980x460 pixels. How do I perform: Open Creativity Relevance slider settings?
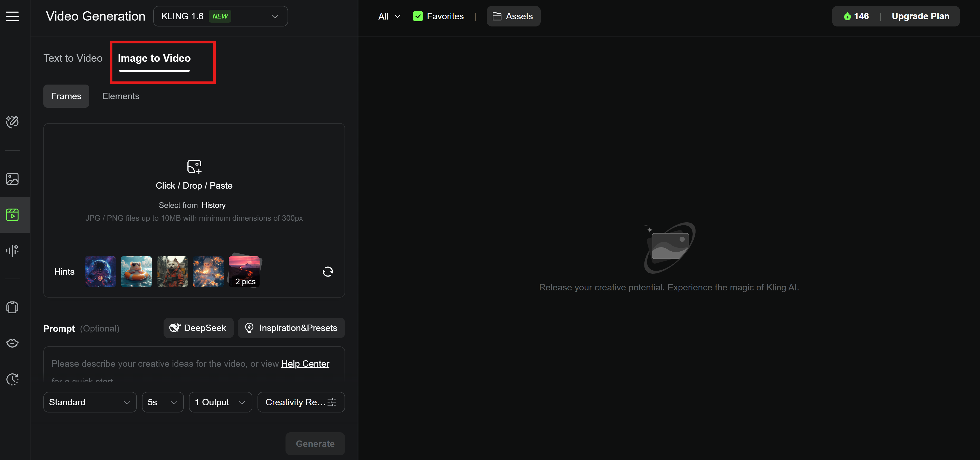pos(301,402)
